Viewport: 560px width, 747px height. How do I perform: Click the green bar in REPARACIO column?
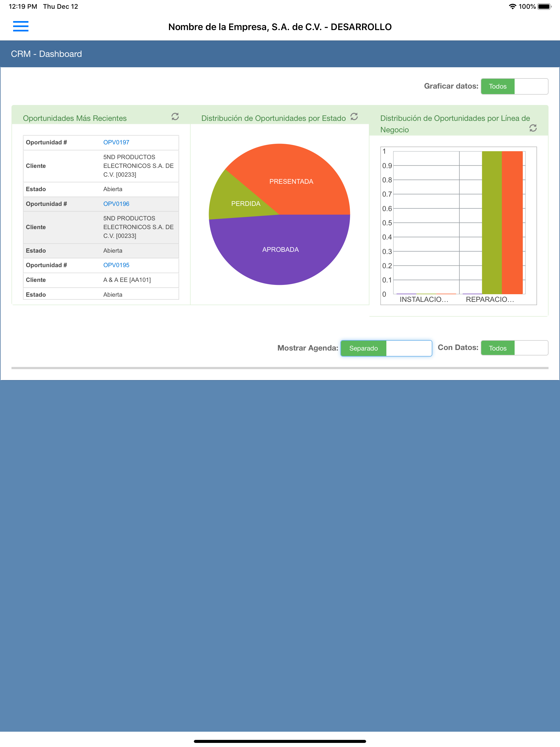pyautogui.click(x=492, y=223)
